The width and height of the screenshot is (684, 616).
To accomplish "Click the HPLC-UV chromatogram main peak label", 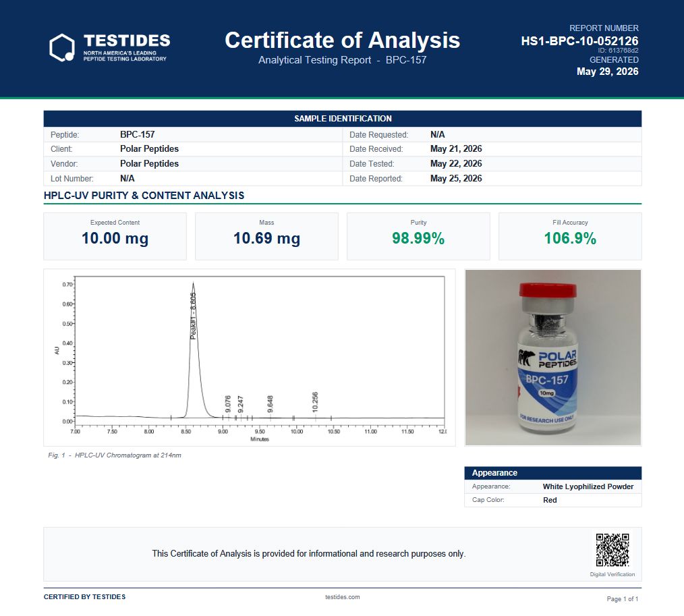I will [193, 316].
